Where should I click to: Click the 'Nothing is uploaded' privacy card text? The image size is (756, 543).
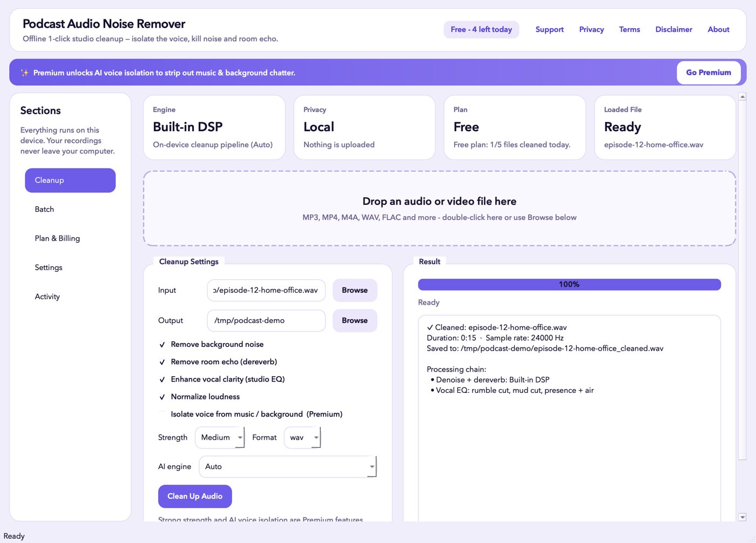(339, 145)
